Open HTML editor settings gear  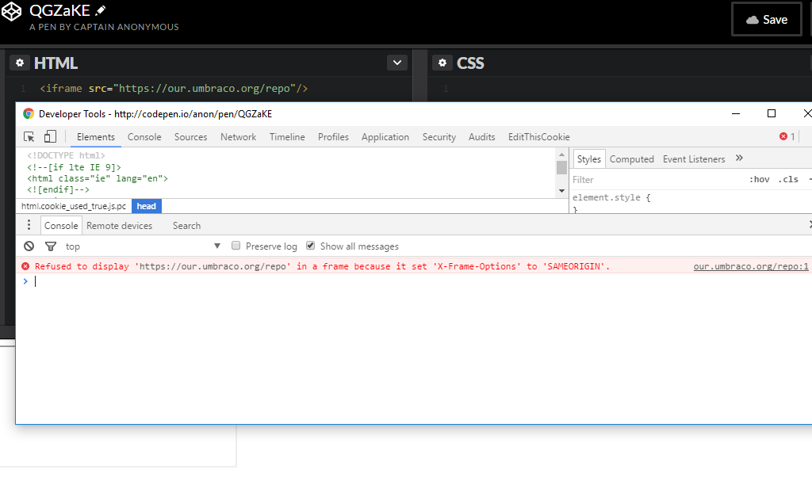(x=20, y=63)
